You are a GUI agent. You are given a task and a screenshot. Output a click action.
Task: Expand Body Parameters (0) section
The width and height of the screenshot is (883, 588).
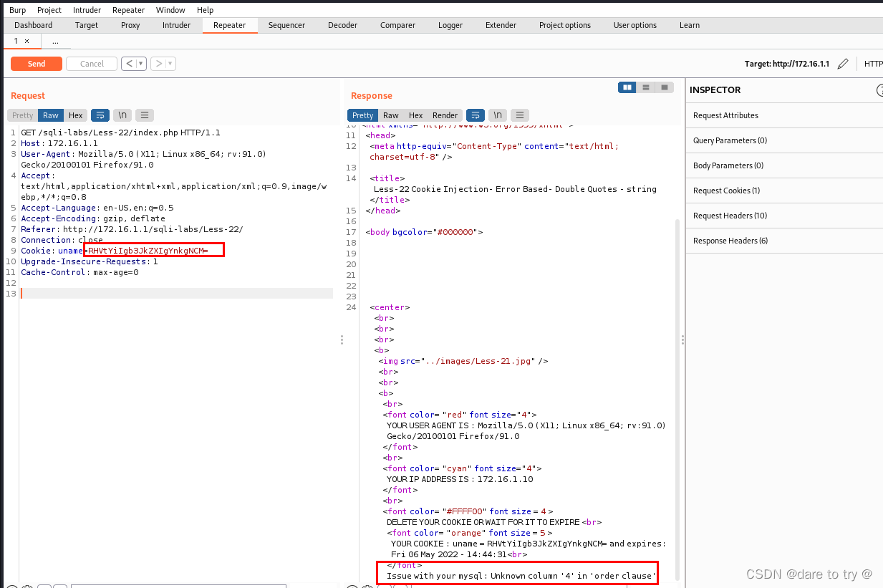point(783,165)
